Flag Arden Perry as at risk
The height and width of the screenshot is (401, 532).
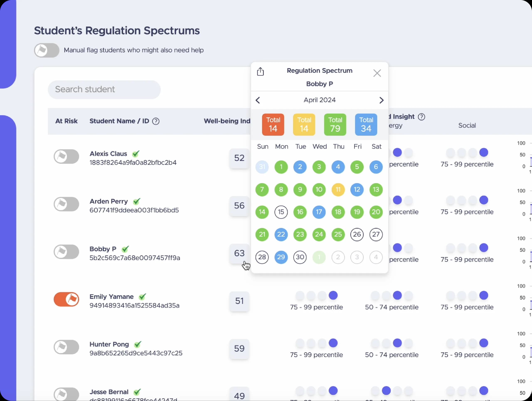[x=66, y=204]
